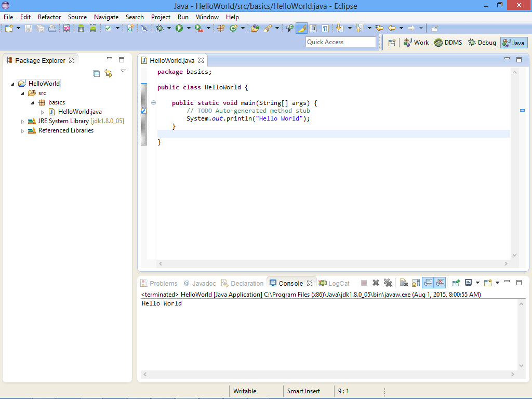Toggle Mark Occurrences highlighter button
This screenshot has height=399, width=532.
click(301, 29)
